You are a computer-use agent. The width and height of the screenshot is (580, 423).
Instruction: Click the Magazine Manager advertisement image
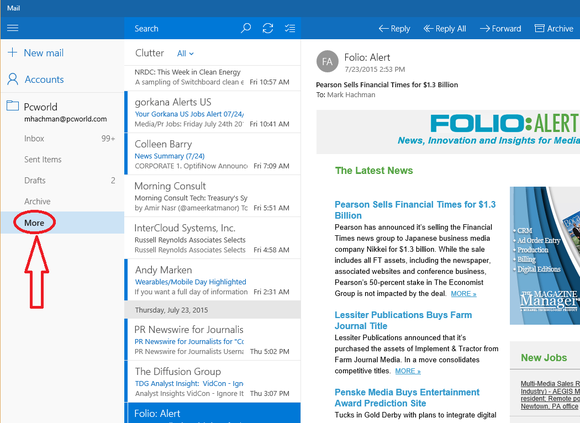click(x=544, y=256)
